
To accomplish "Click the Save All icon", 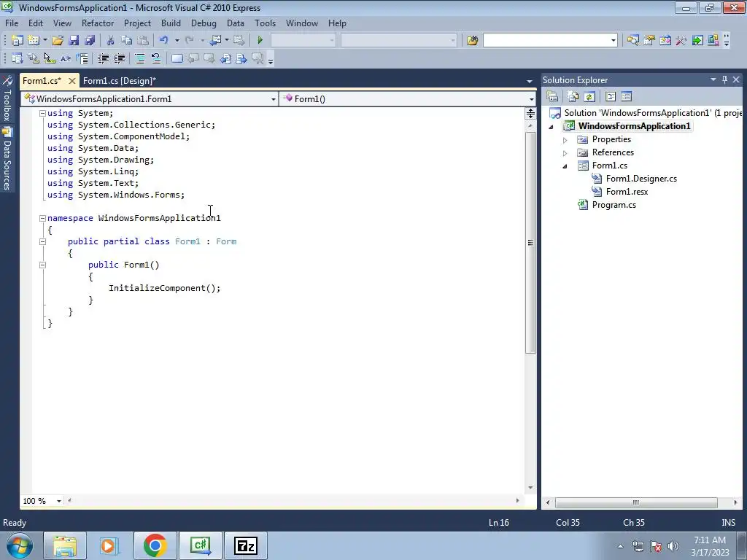I will pos(90,41).
